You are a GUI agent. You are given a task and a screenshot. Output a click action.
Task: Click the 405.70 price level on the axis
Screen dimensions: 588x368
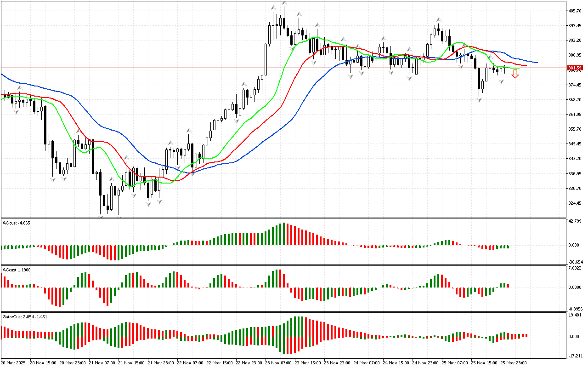[x=575, y=11]
